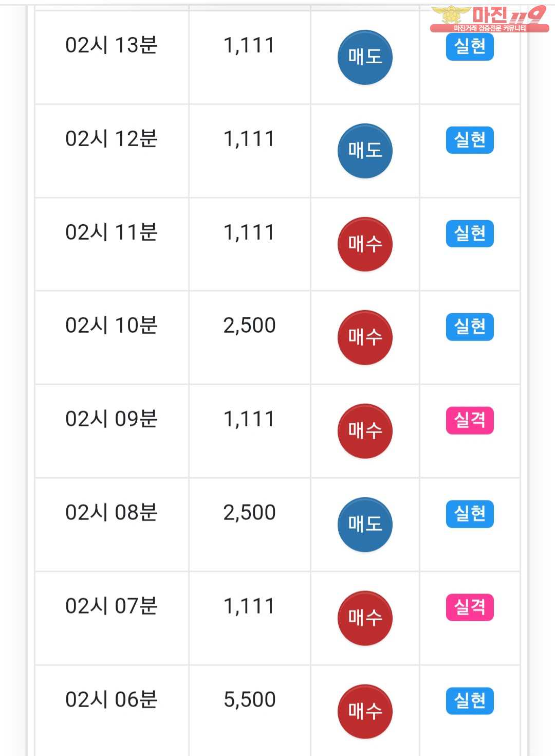Screen dimensions: 555x756
Task: Click the 매도 circle in the 02시 13분 row
Action: pyautogui.click(x=365, y=57)
